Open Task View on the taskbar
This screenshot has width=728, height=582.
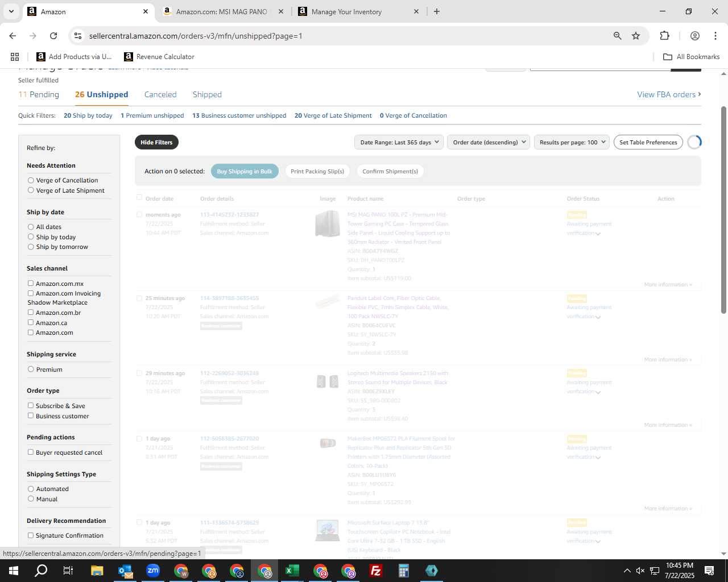(x=68, y=571)
